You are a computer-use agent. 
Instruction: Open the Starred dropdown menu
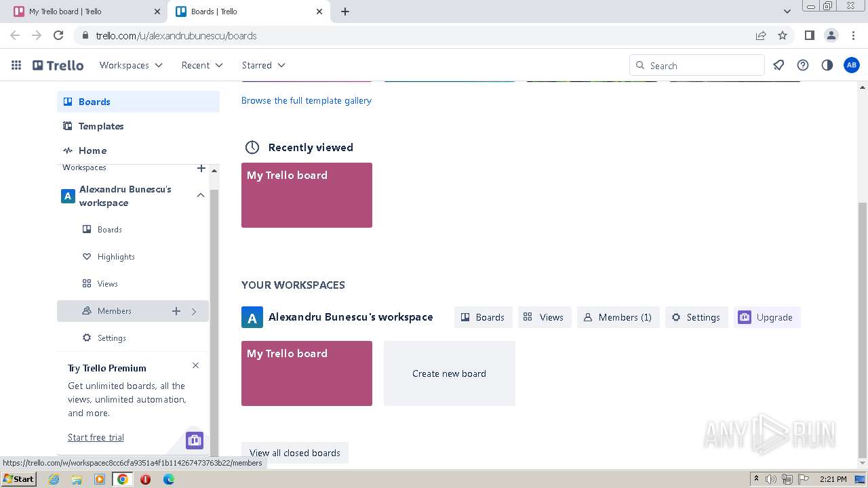tap(263, 65)
